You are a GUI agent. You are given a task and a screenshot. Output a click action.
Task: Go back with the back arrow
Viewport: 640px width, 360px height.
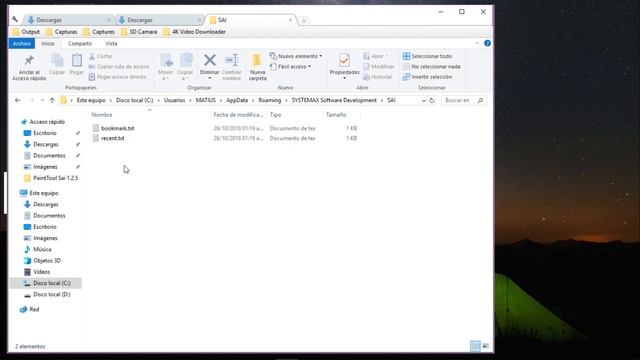(18, 100)
